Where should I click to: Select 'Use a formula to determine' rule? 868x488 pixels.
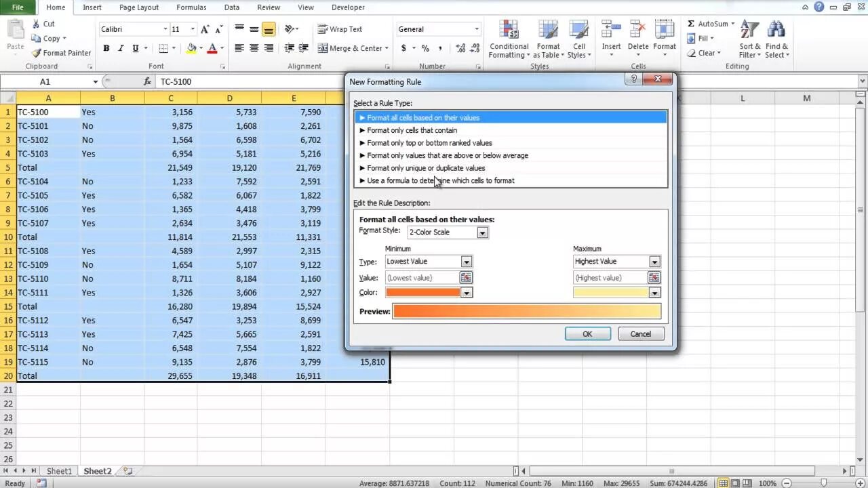(511, 180)
